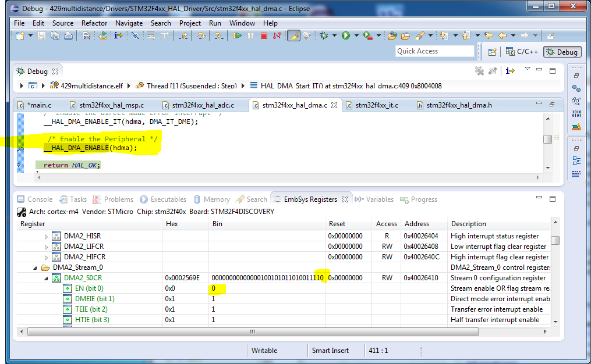Expand the DMA2_HIFCR register row
Screen dimensions: 591x364
46,258
